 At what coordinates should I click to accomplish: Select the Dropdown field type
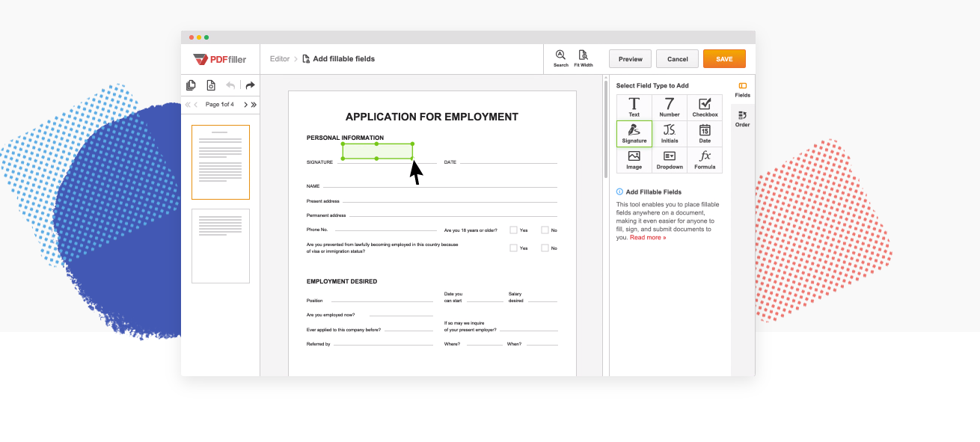point(670,160)
